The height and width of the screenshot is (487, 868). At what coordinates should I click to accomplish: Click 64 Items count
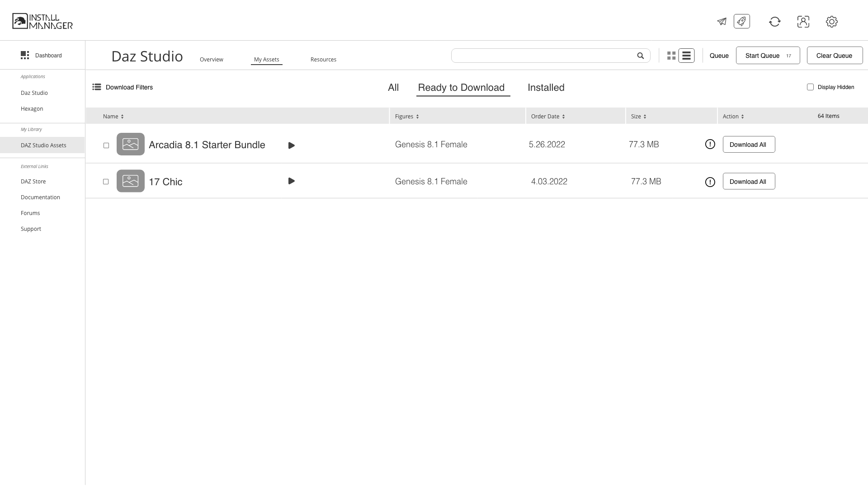click(x=829, y=116)
